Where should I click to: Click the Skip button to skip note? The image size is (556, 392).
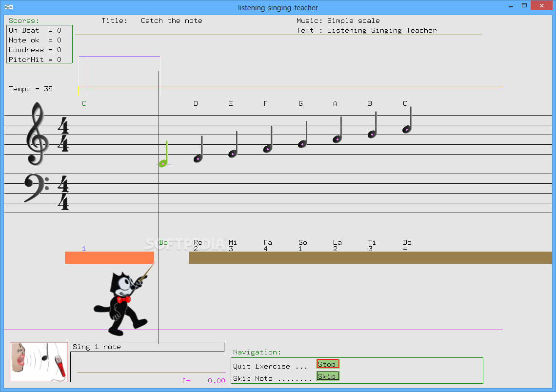[x=328, y=376]
